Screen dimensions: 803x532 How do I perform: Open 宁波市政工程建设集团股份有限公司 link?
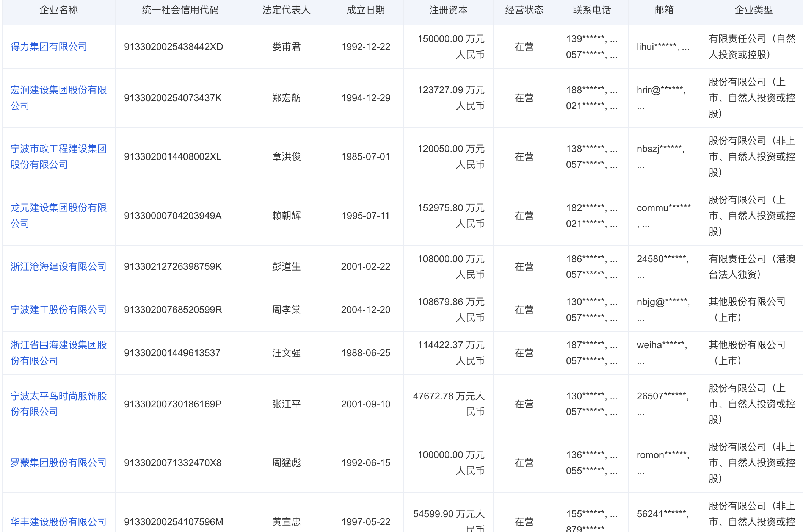(x=58, y=156)
